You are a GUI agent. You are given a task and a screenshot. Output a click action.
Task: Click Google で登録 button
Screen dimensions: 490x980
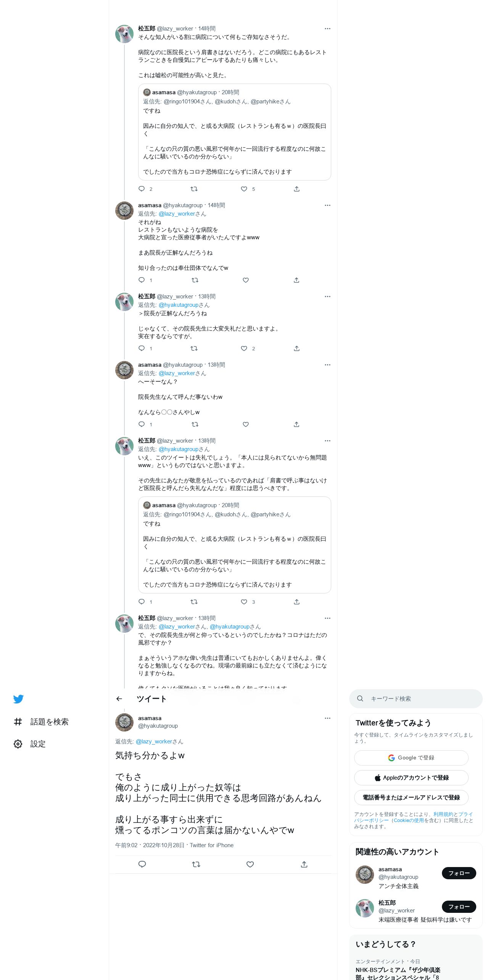(411, 758)
